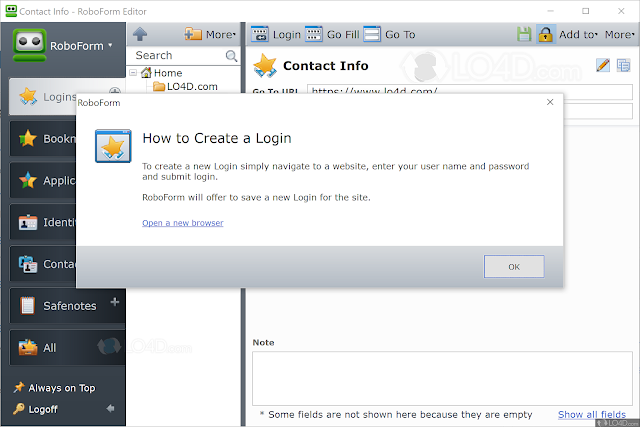The height and width of the screenshot is (427, 640).
Task: Click the Login toolbar icon
Action: (260, 34)
